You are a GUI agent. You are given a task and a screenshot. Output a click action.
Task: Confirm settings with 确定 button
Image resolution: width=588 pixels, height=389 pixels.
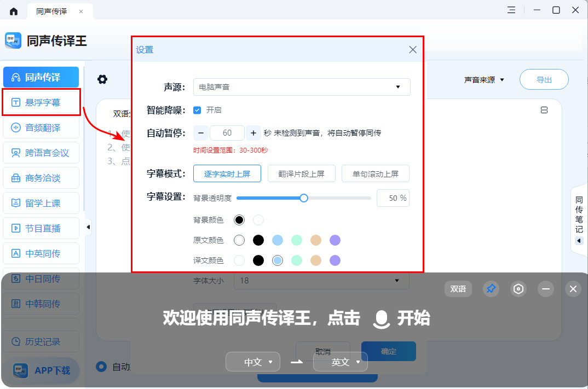(x=389, y=352)
